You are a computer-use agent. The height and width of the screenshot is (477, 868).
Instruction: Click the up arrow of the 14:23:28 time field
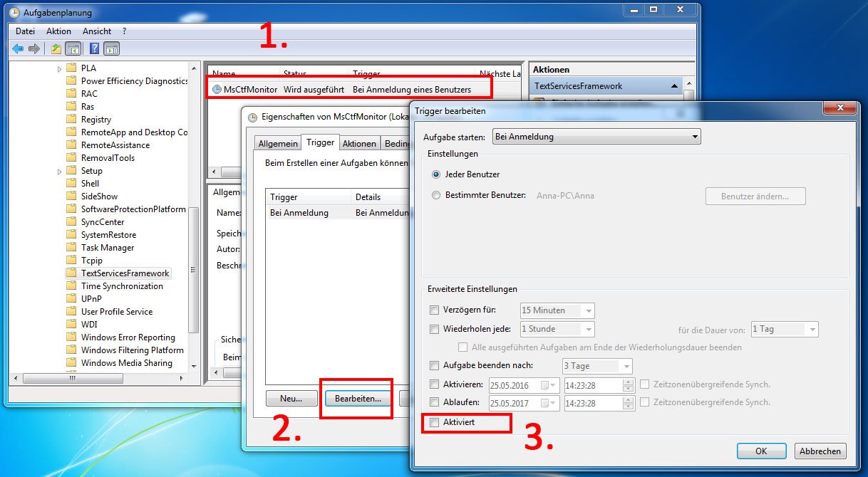pyautogui.click(x=627, y=382)
